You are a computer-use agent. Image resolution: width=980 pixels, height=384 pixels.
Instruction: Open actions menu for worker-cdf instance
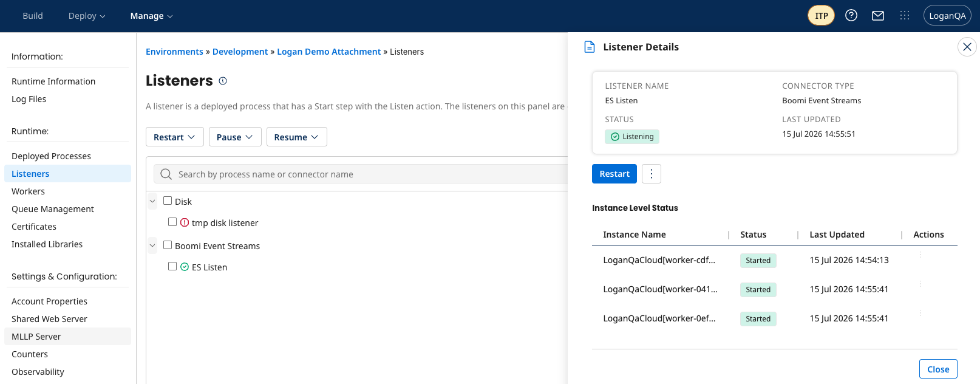click(x=920, y=255)
